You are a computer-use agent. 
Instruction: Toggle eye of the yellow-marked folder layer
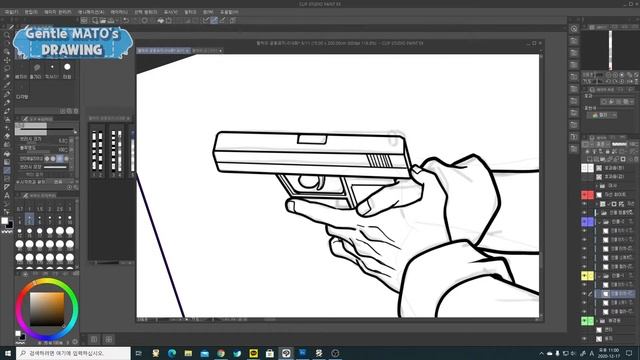coord(584,276)
